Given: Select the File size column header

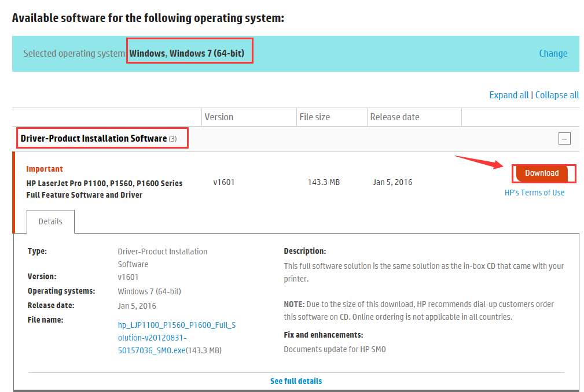Looking at the screenshot, I should [314, 117].
